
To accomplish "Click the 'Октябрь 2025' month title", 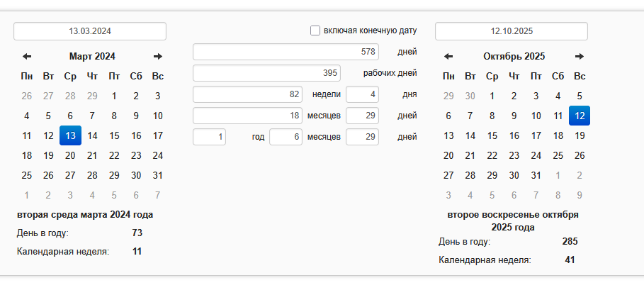I will [514, 56].
